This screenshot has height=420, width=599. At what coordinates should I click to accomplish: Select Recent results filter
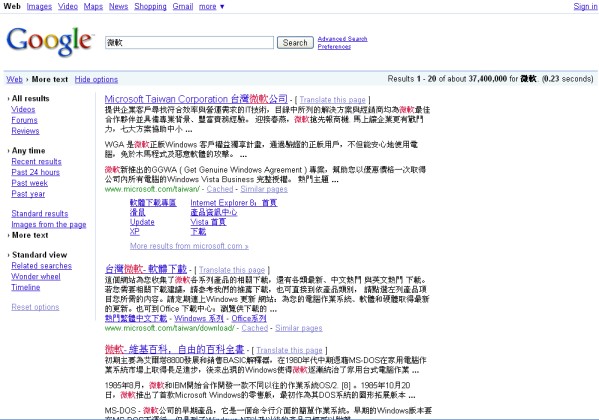(x=36, y=161)
